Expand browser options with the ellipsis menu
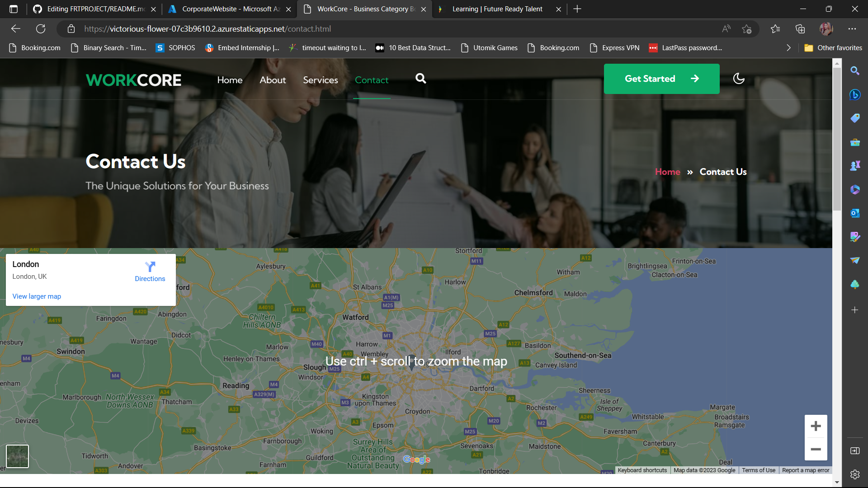The width and height of the screenshot is (868, 488). 852,28
